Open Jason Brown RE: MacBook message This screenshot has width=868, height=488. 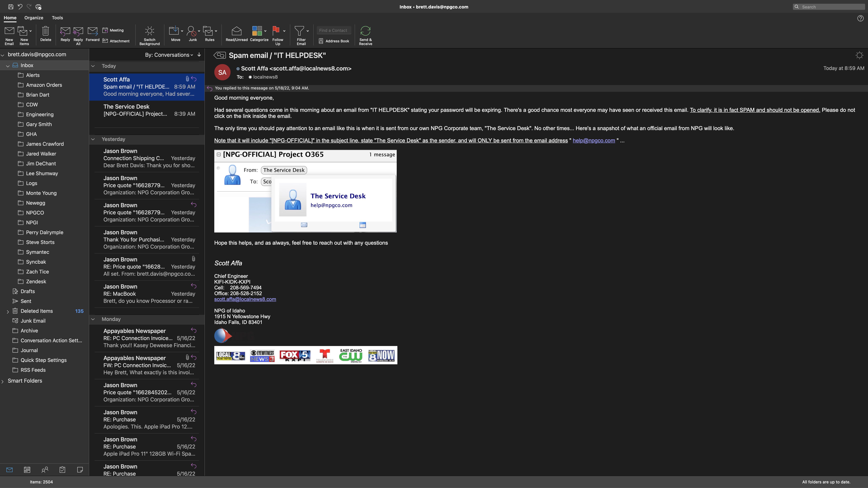(147, 294)
